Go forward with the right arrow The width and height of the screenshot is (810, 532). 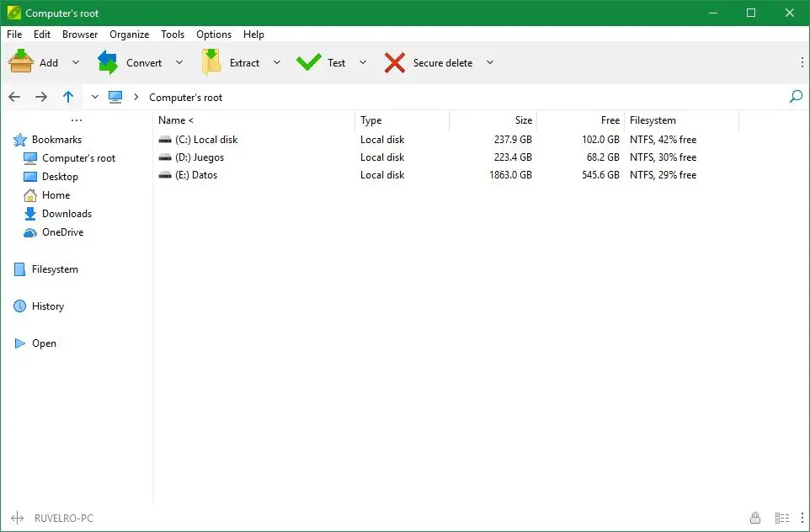click(41, 97)
